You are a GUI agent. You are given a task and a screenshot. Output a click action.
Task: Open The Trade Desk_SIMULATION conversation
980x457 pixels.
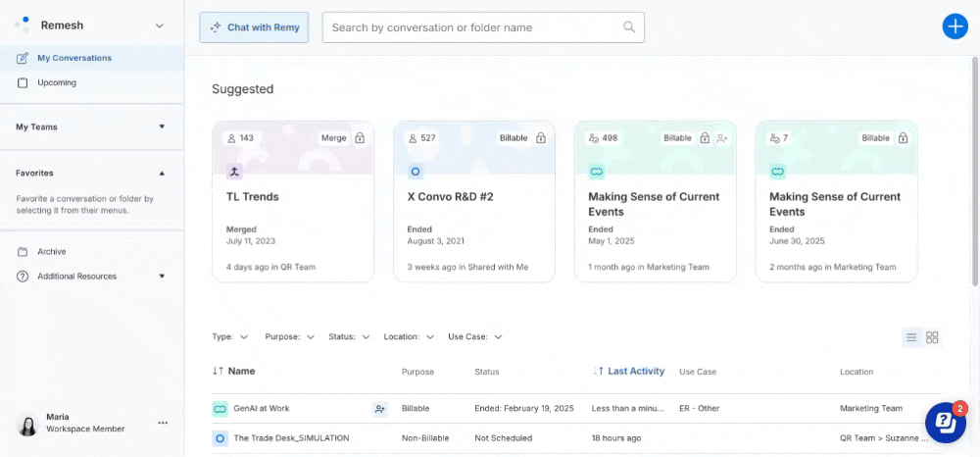point(291,438)
